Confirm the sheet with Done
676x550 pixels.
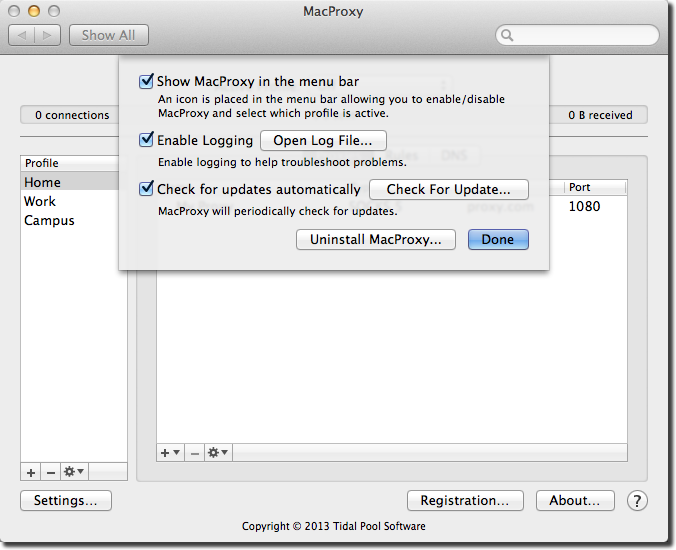pyautogui.click(x=498, y=240)
